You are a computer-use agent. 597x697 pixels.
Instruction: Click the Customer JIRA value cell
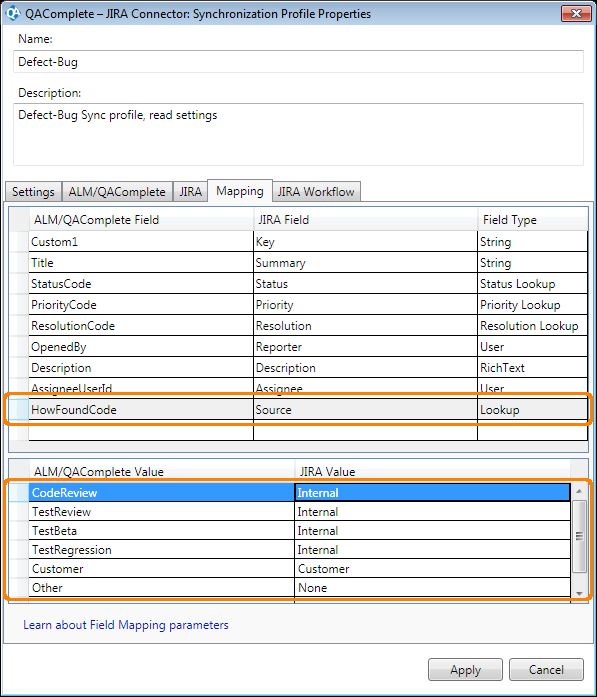433,569
